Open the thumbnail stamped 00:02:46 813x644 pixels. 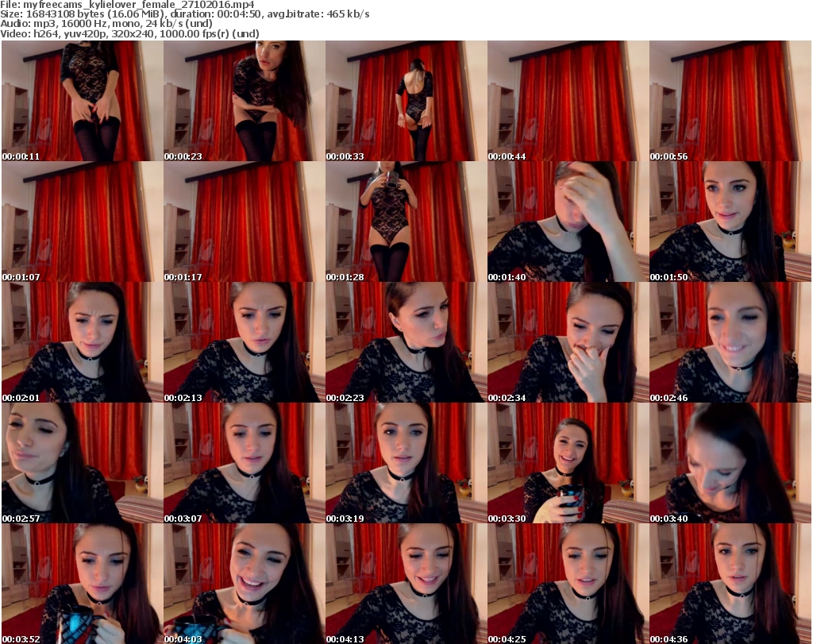point(730,342)
